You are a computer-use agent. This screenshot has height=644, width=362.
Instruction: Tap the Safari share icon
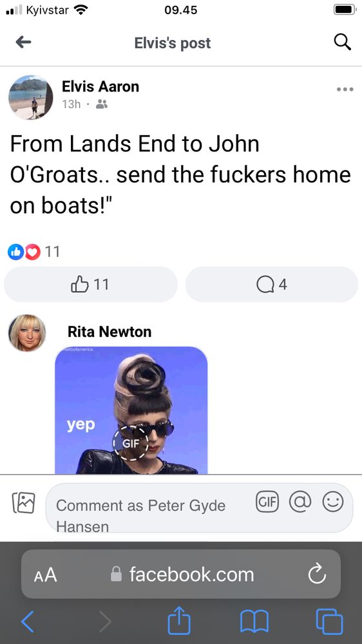(179, 621)
